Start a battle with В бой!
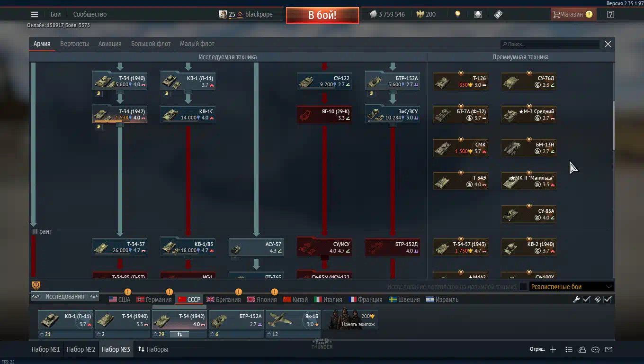Screen dimensions: 644x364 (322, 15)
